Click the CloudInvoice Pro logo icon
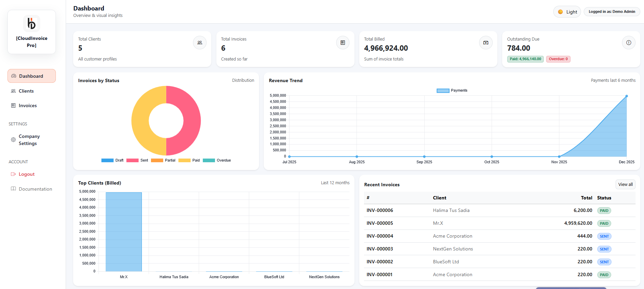The height and width of the screenshot is (289, 644). [31, 24]
